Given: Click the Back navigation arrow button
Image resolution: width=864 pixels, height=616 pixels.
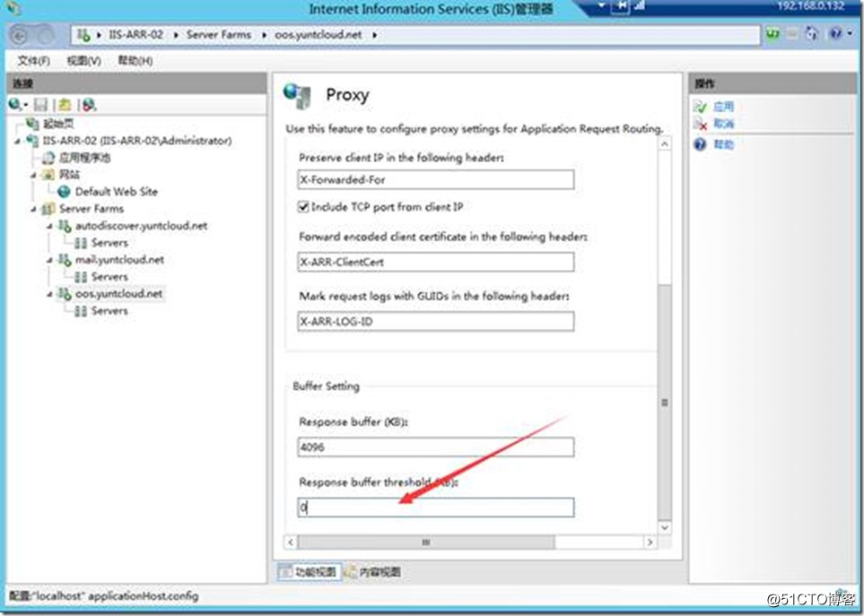Looking at the screenshot, I should [x=20, y=36].
